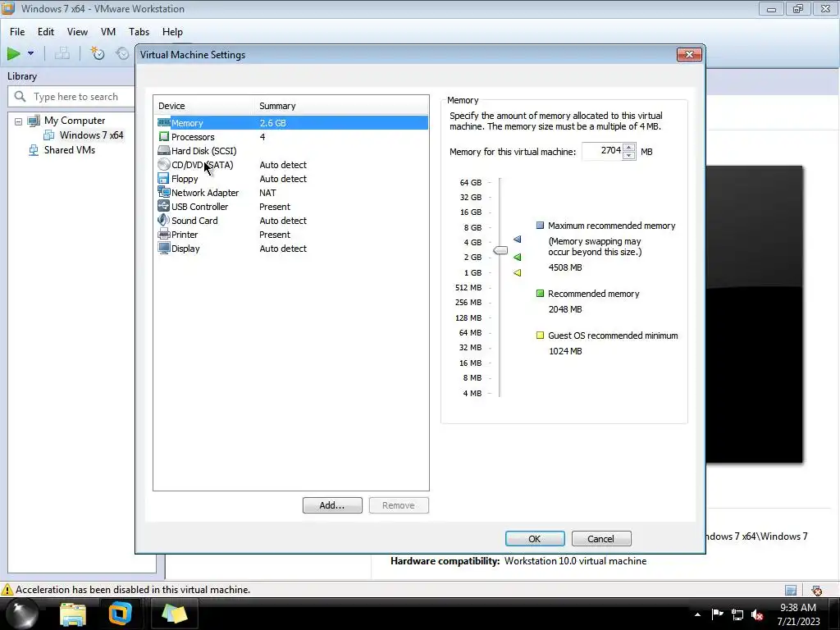Open the File menu
The width and height of the screenshot is (840, 630).
tap(17, 32)
